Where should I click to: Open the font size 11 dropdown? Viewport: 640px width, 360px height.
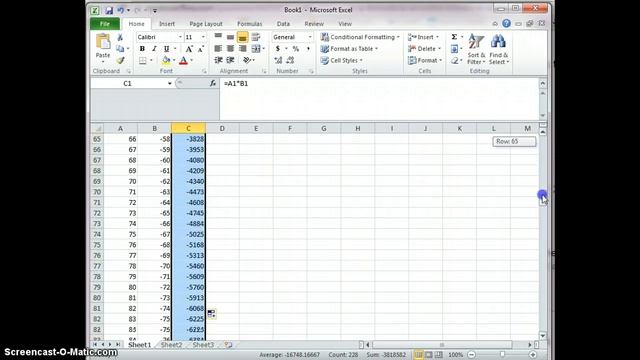click(x=203, y=37)
